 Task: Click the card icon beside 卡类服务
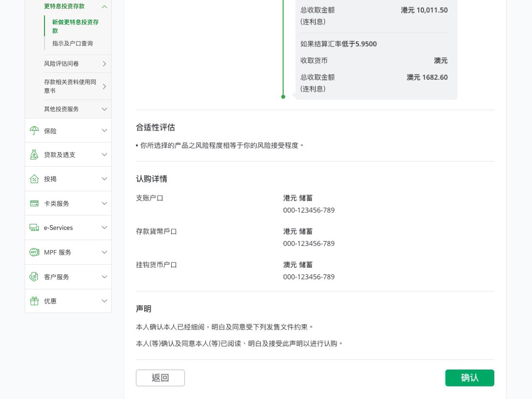pos(34,203)
